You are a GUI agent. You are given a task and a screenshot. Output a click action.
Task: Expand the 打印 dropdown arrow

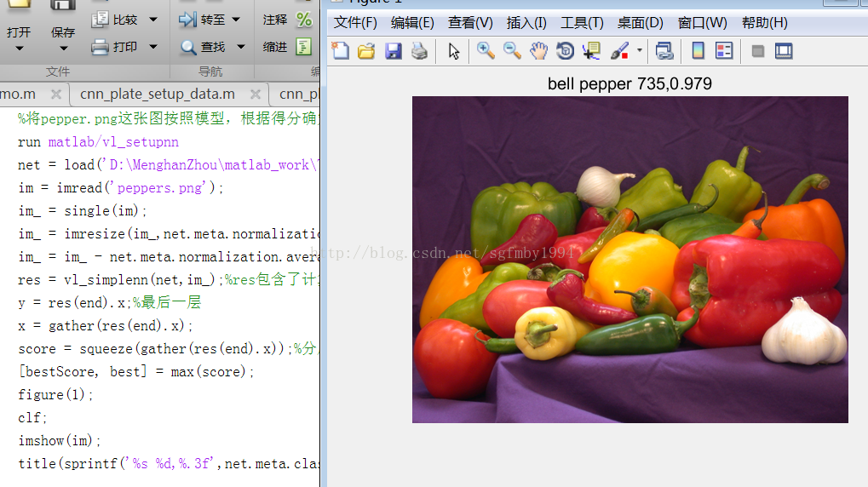tap(153, 47)
